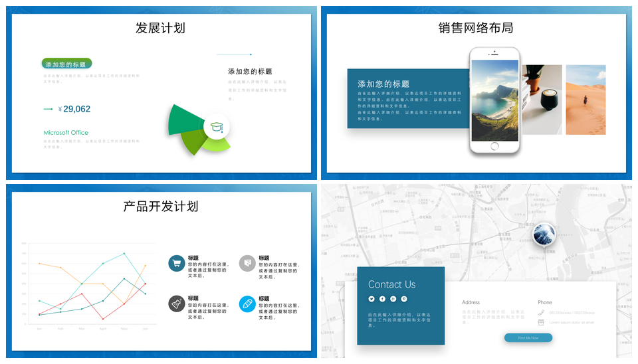The height and width of the screenshot is (364, 638).
Task: Click the green 添加您的标题 pill label
Action: [66, 64]
